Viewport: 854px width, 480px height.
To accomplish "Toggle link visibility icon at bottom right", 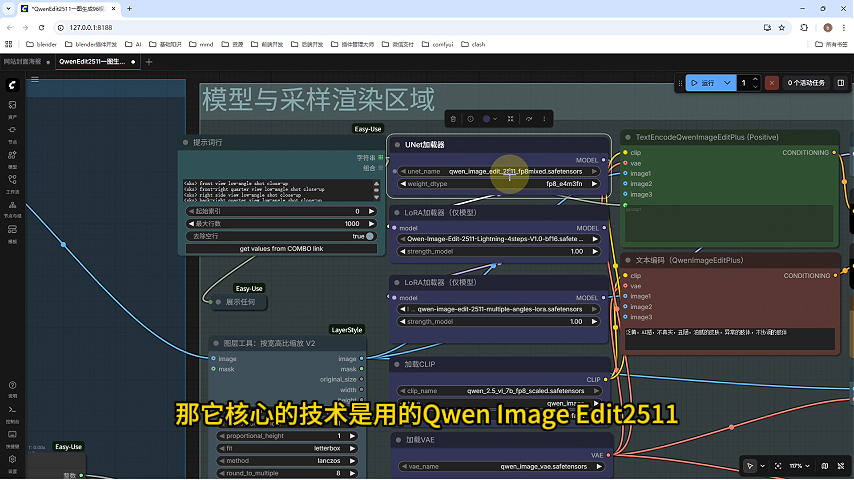I will coord(841,466).
